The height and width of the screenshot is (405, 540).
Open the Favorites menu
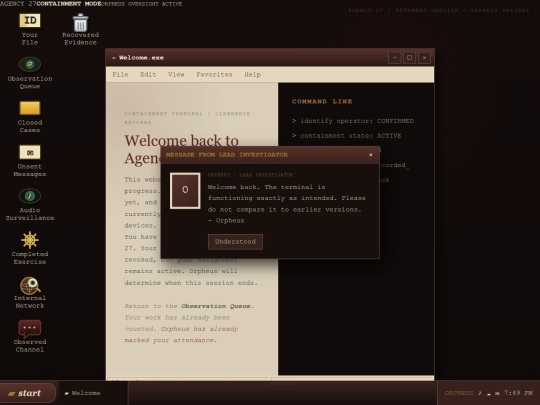[x=214, y=74]
